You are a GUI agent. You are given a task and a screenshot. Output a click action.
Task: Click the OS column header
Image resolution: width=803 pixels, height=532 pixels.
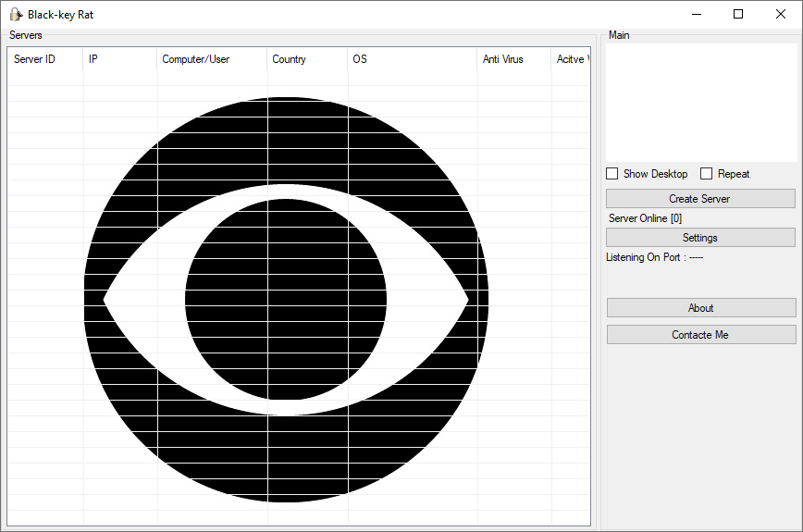tap(412, 59)
